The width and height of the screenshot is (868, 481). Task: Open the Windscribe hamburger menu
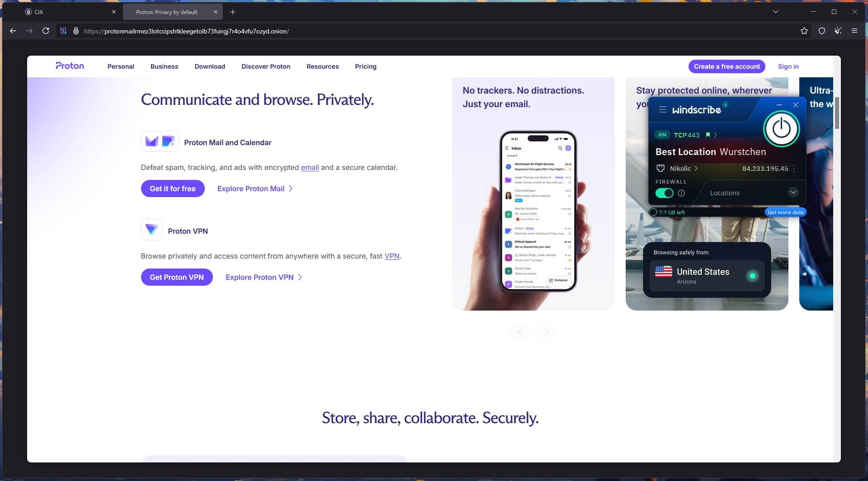click(662, 109)
